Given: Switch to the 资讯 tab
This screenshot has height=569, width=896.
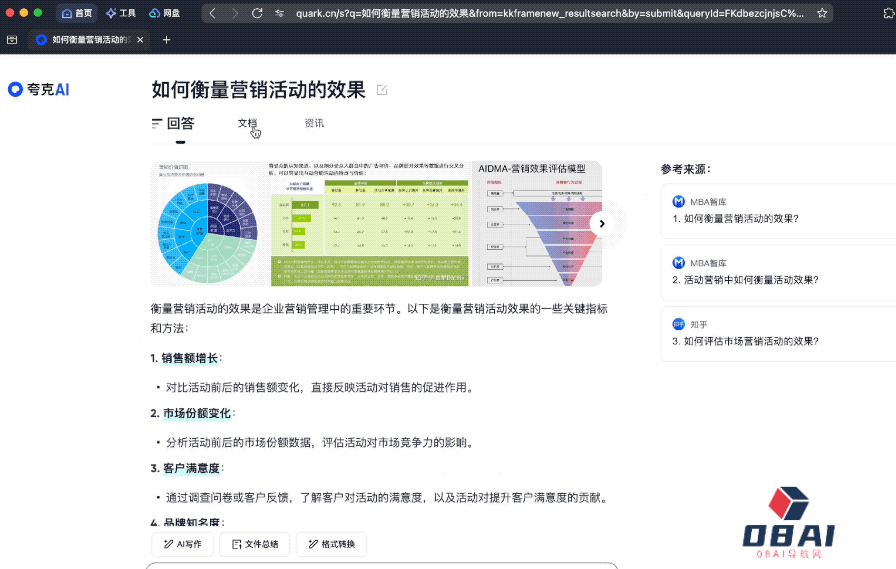Looking at the screenshot, I should [314, 123].
